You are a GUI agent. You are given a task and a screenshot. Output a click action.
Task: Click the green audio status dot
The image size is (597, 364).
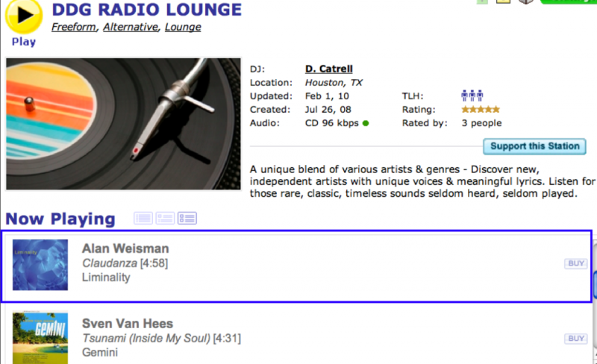[x=366, y=123]
